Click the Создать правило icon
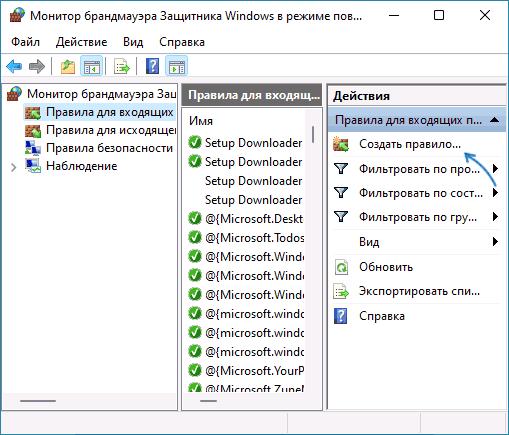 pyautogui.click(x=341, y=144)
